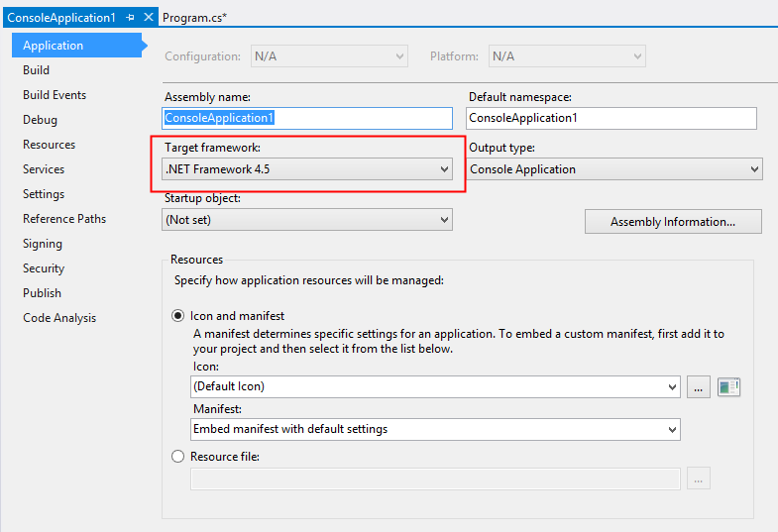Open the Publish settings page

pyautogui.click(x=43, y=293)
